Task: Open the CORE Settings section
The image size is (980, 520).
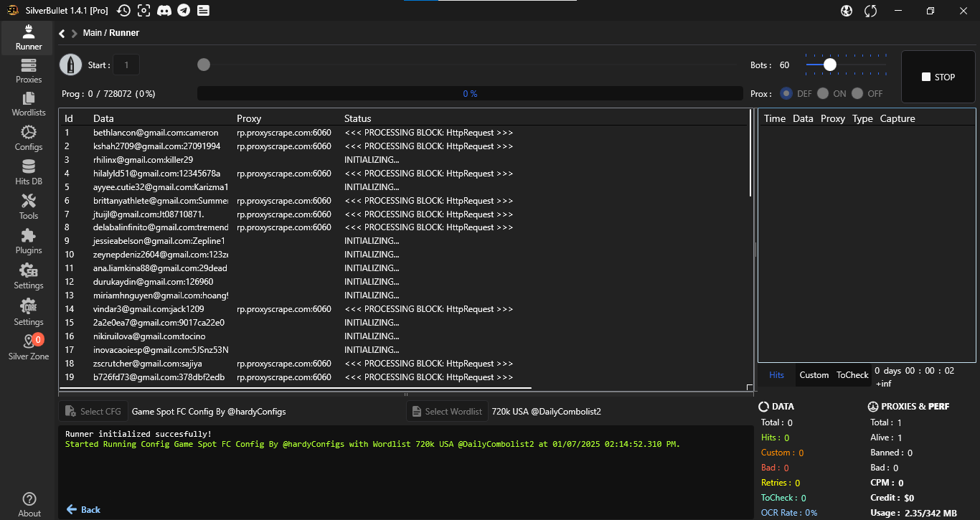Action: pyautogui.click(x=29, y=313)
